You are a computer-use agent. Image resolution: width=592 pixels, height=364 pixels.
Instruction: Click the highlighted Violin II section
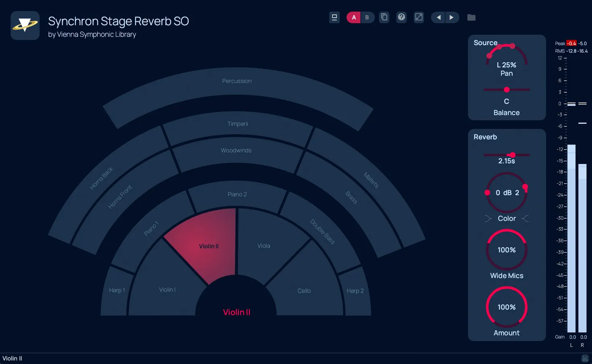209,246
